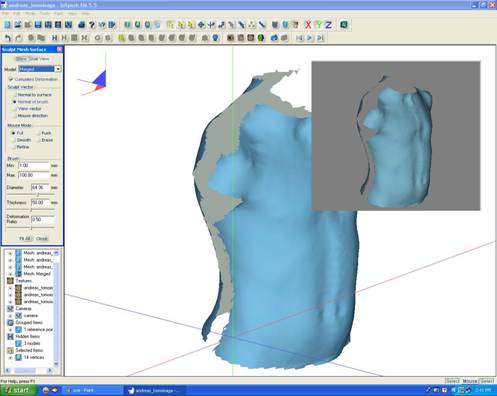Click the blue save disk icon

[x=38, y=25]
